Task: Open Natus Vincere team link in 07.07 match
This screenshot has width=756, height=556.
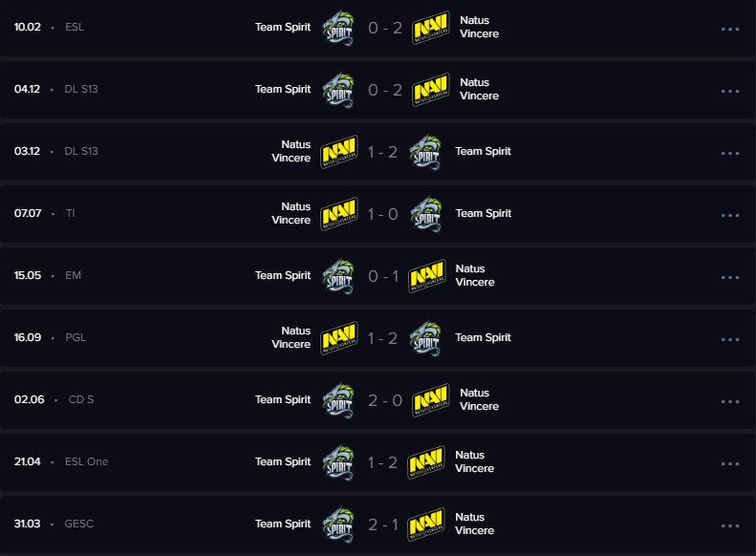Action: coord(291,213)
